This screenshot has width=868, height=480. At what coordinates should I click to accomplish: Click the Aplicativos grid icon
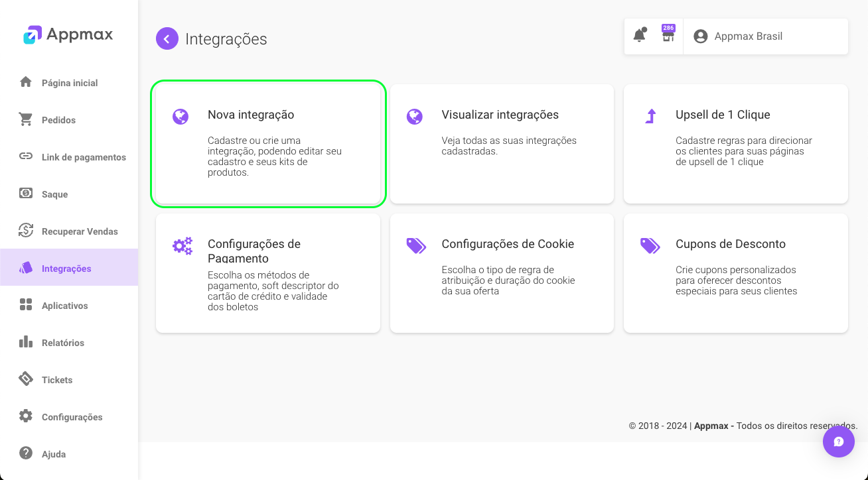(25, 305)
